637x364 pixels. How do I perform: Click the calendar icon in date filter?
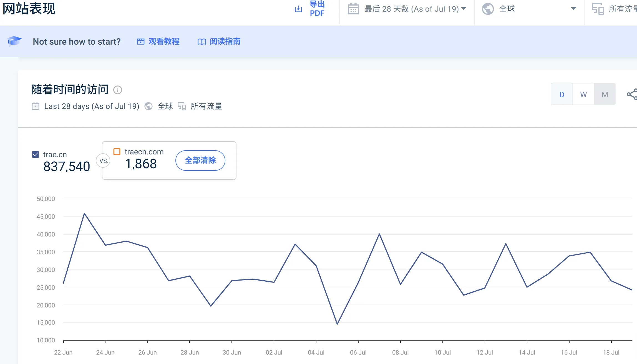353,9
